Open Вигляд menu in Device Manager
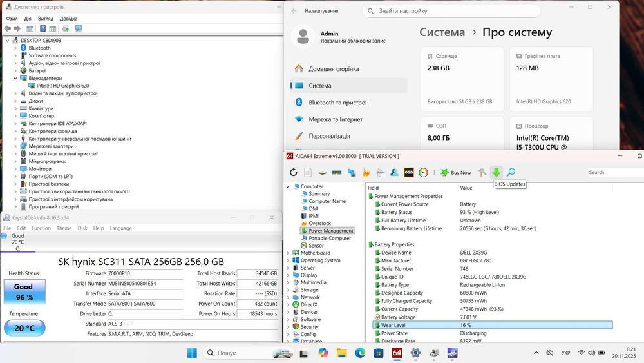Screen dimensions: 644x363 pyautogui.click(x=46, y=19)
